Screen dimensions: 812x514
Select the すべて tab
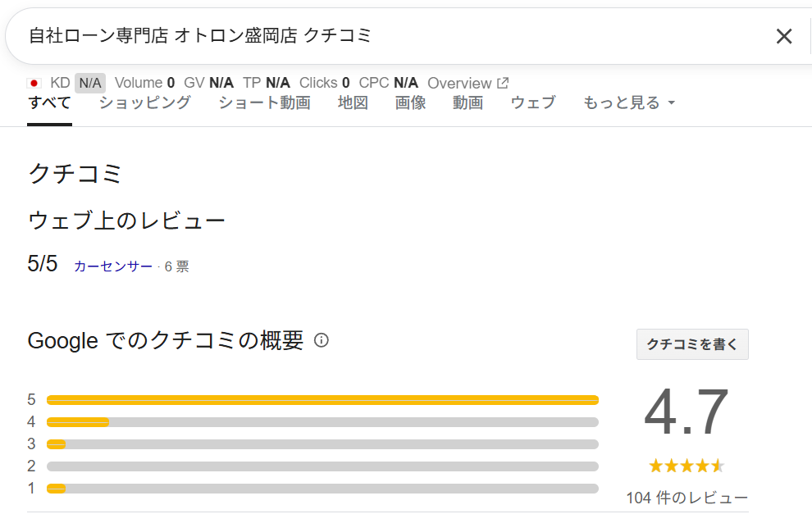tap(49, 102)
